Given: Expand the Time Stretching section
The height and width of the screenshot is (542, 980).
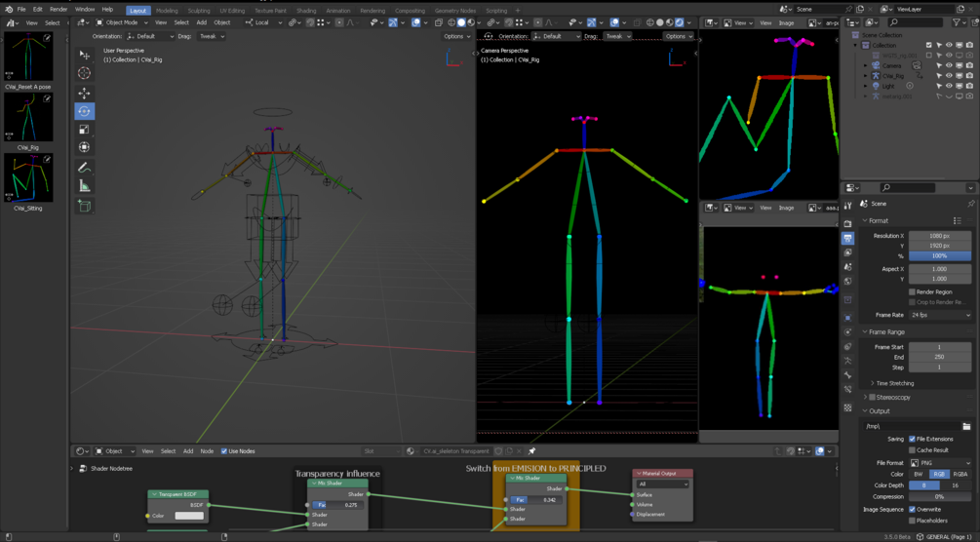Looking at the screenshot, I should [894, 383].
